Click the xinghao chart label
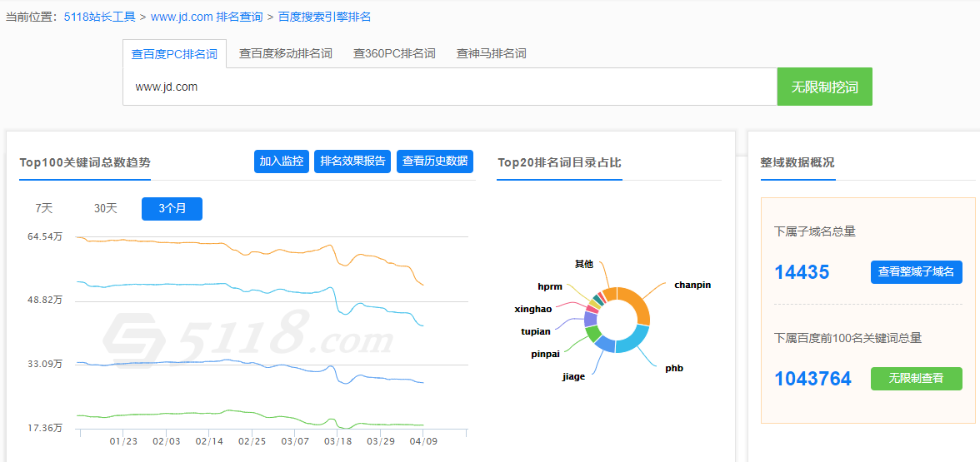 533,309
